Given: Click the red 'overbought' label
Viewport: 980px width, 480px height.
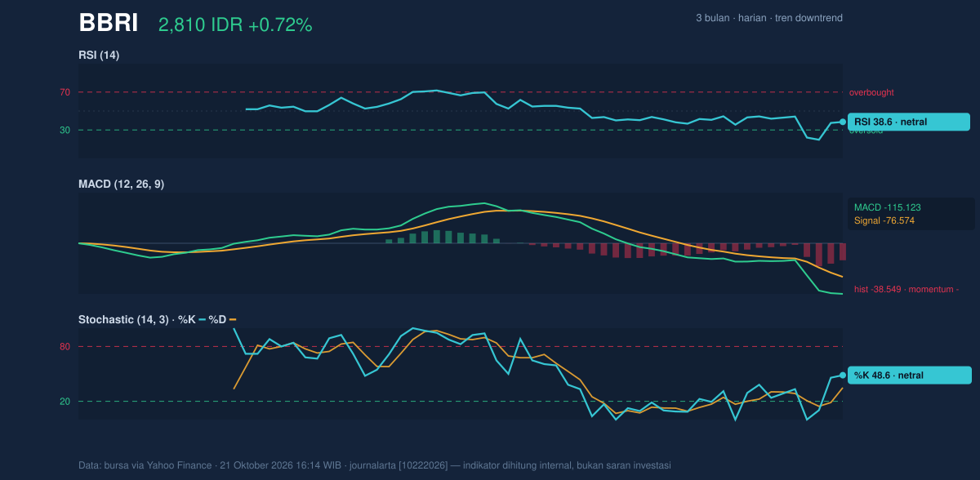Looking at the screenshot, I should pos(871,92).
